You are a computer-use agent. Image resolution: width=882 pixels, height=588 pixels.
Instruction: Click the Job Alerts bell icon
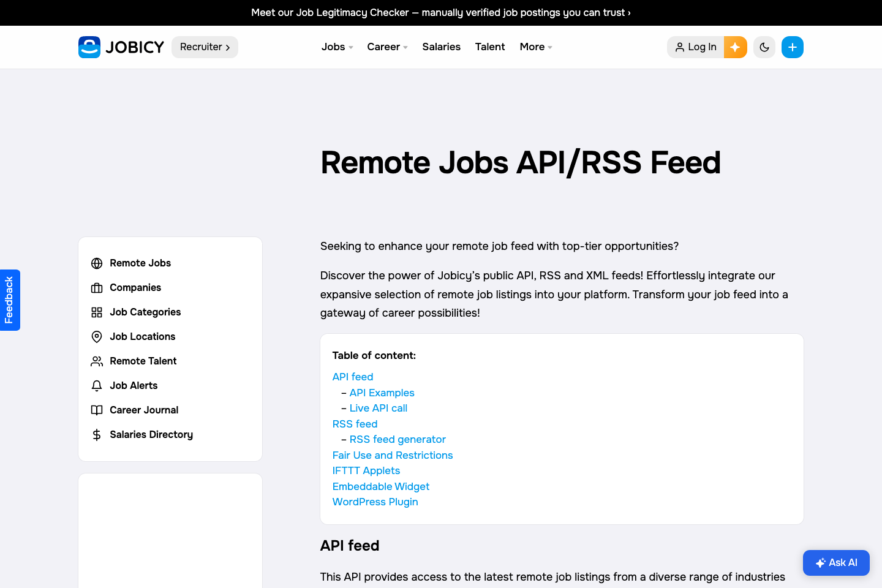97,385
